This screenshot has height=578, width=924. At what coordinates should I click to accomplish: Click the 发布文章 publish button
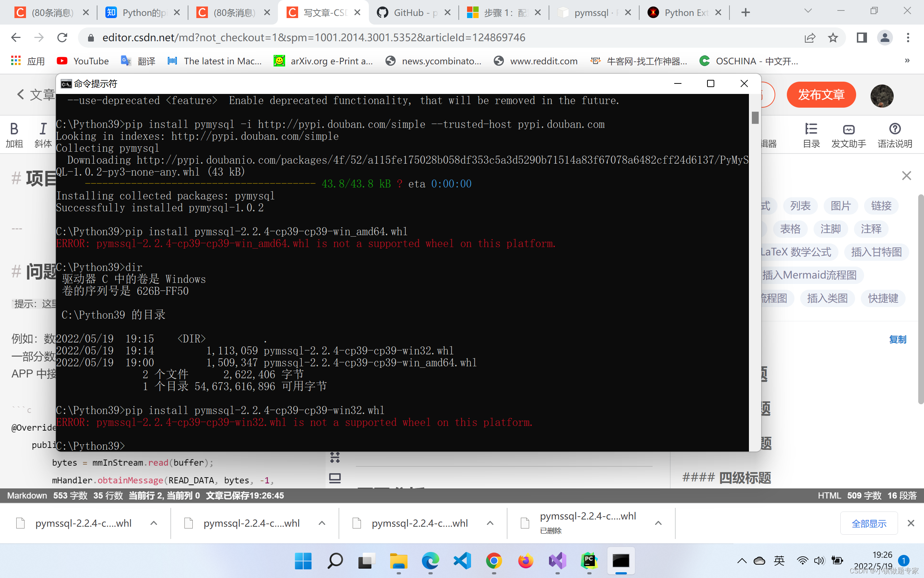pyautogui.click(x=821, y=94)
